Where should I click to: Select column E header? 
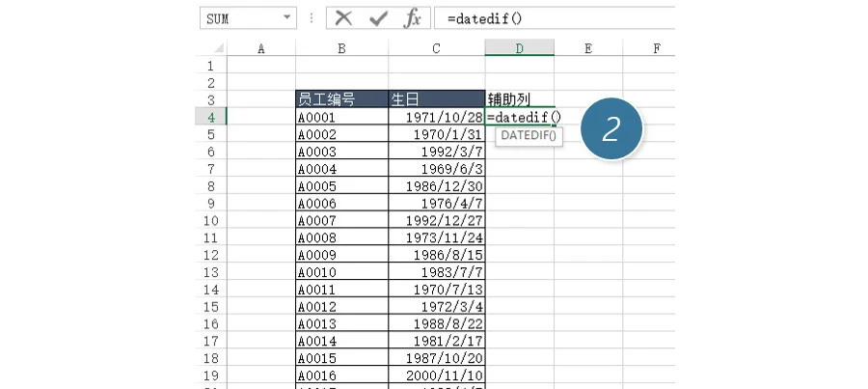[587, 47]
